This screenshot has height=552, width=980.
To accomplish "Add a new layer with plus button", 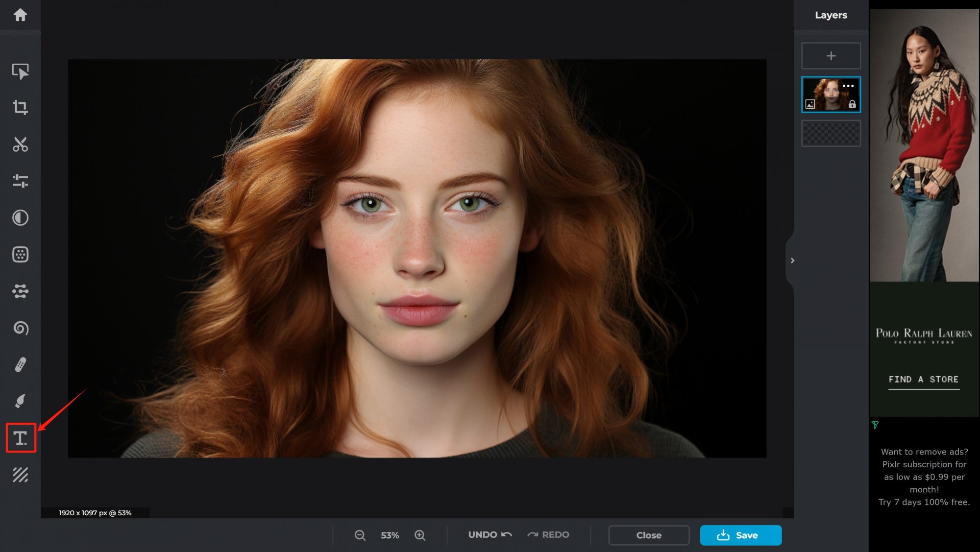I will click(831, 56).
